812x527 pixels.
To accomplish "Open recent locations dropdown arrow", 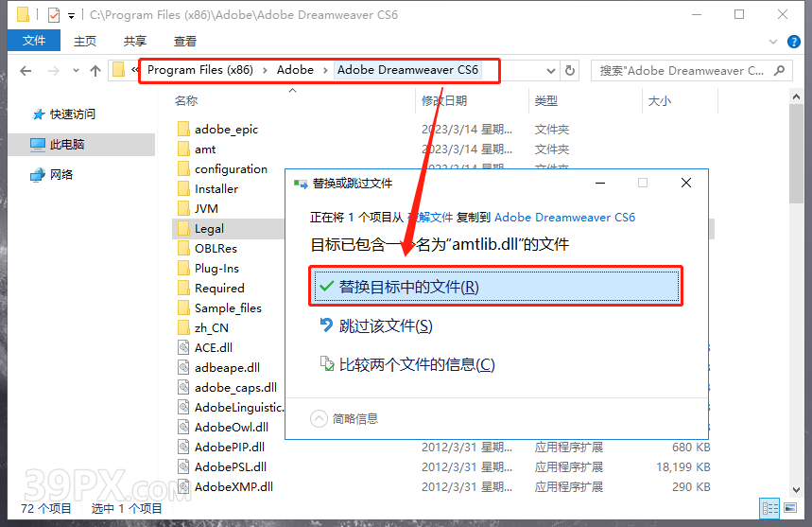I will [77, 70].
